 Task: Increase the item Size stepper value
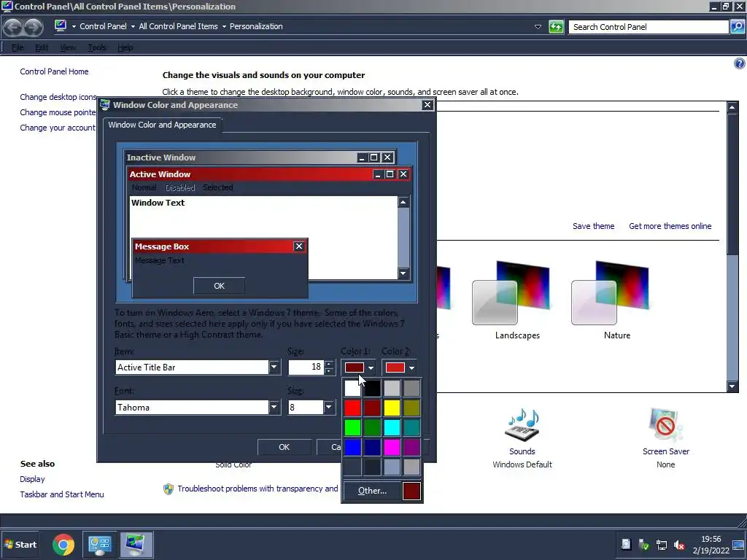point(329,364)
